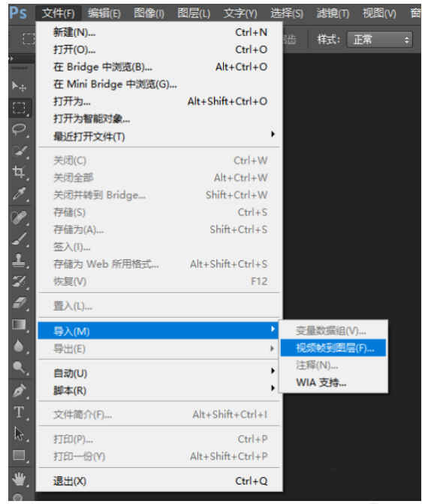422x504 pixels.
Task: Click marquee tool preset icon in options bar
Action: pyautogui.click(x=29, y=39)
